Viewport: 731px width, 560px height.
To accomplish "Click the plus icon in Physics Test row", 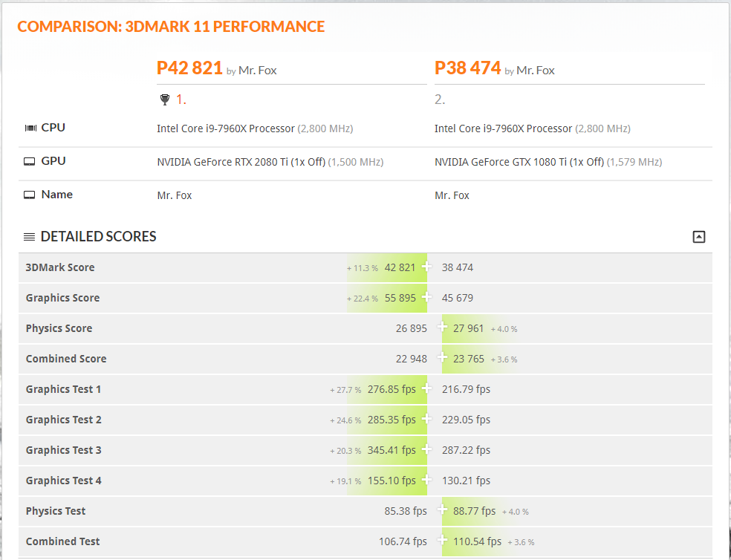I will [x=443, y=510].
